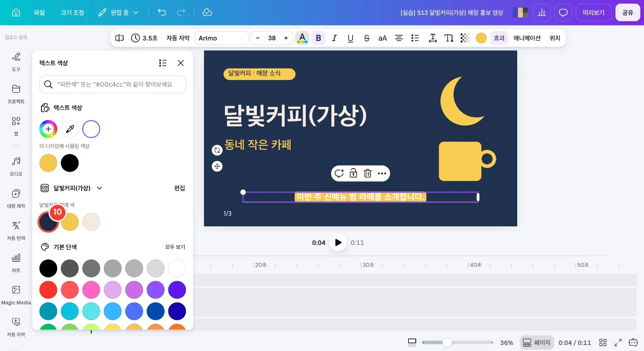Open grid view of pages
This screenshot has height=351, width=644.
pos(603,343)
